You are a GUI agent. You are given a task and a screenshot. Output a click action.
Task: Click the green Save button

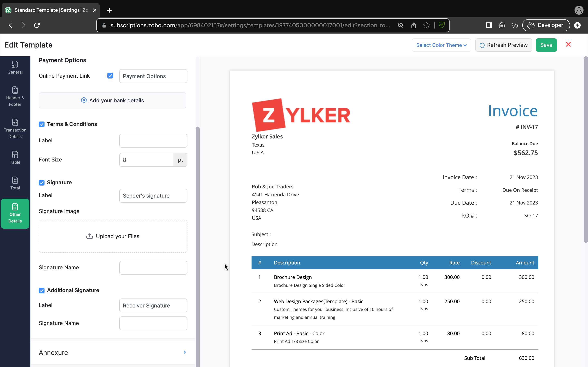(x=546, y=45)
